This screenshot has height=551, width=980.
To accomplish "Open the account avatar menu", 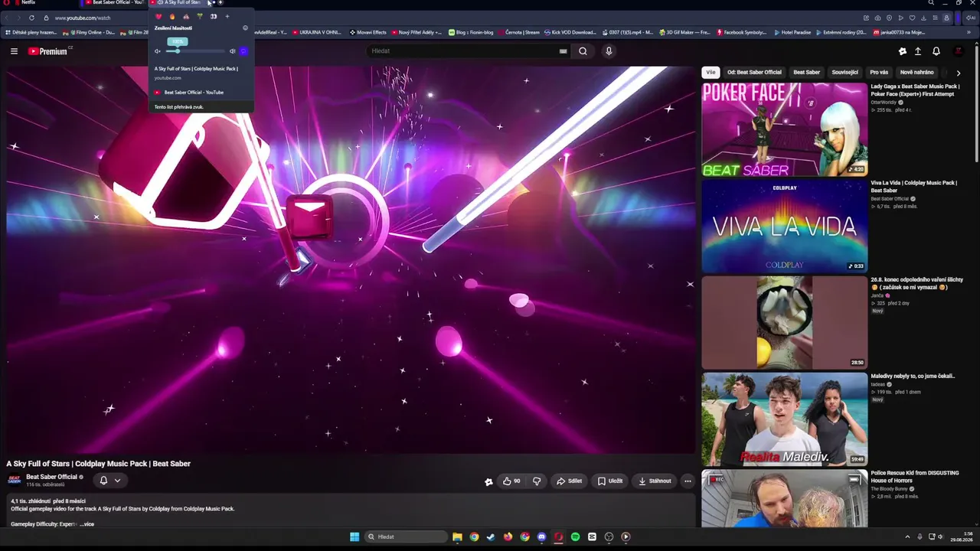I will point(958,51).
